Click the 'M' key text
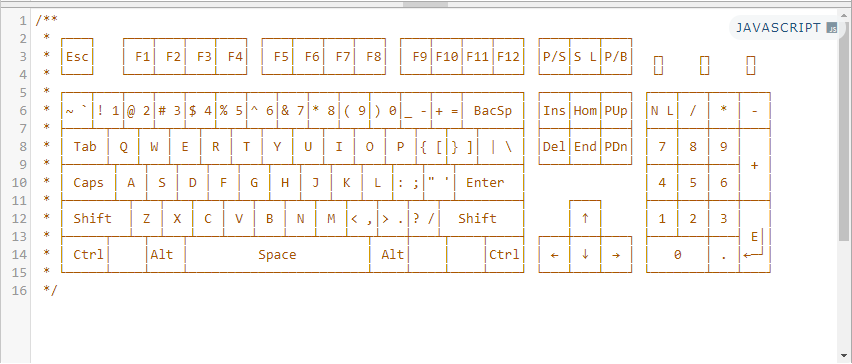The image size is (852, 364). [x=331, y=218]
